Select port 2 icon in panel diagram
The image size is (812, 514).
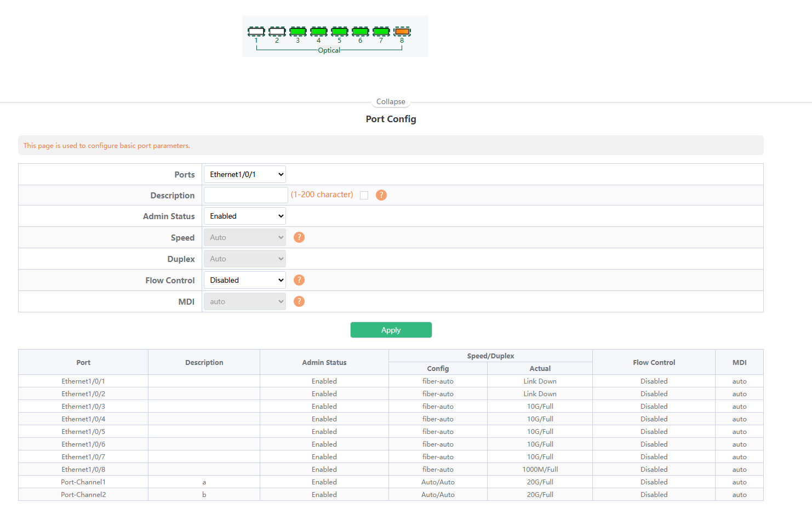[x=277, y=32]
